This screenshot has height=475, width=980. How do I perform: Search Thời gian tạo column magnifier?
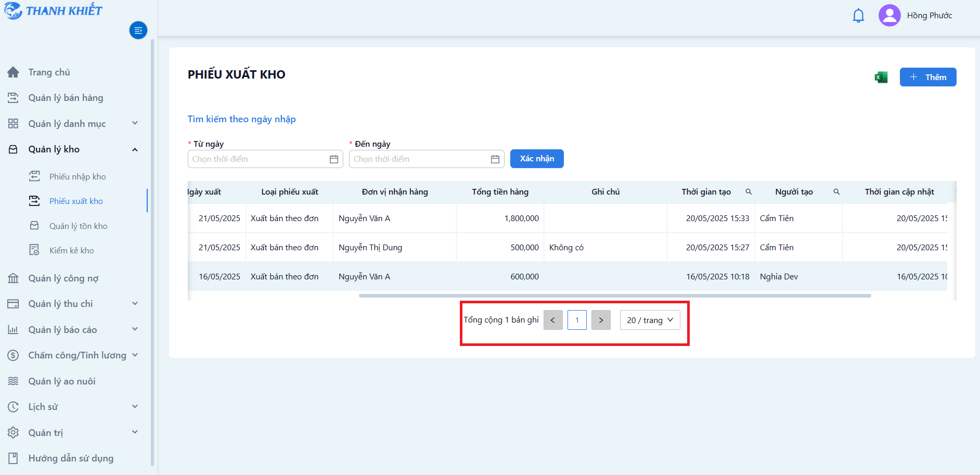749,192
